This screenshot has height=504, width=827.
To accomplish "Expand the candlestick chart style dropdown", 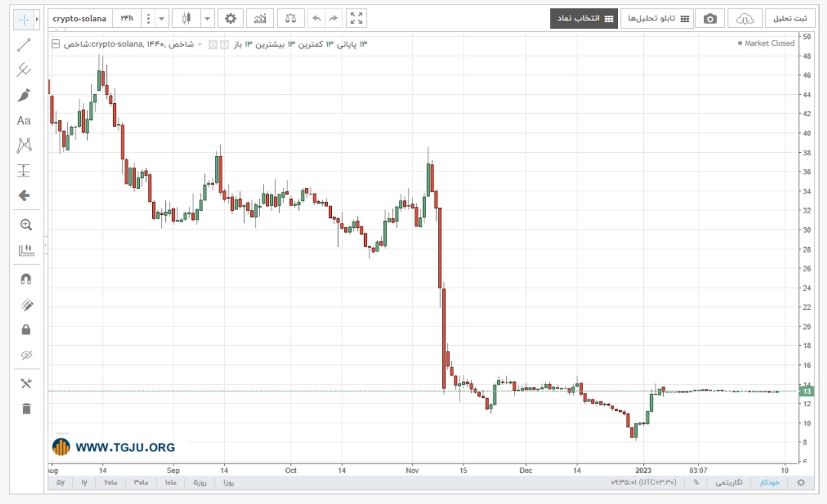I will click(207, 19).
